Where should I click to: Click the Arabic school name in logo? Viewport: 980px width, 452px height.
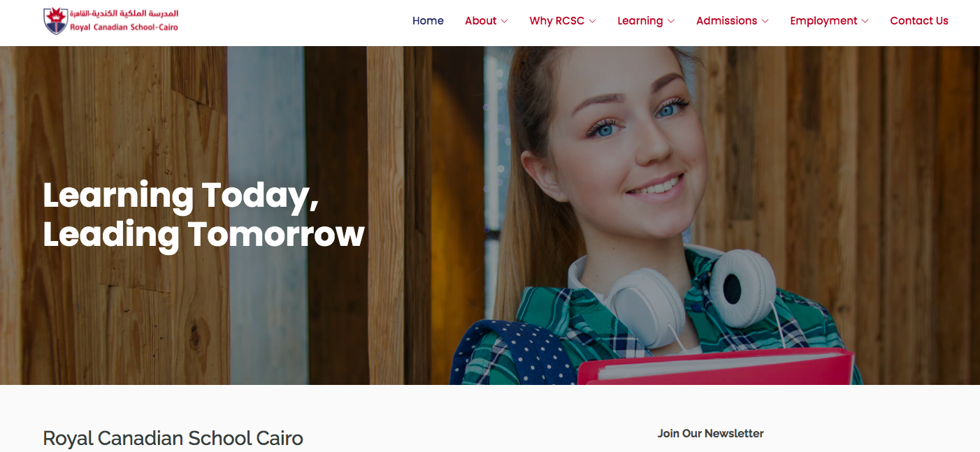pos(124,14)
